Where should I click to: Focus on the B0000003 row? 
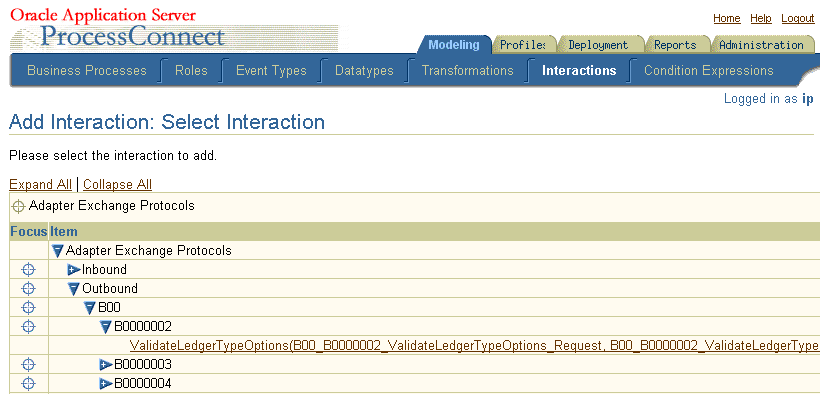pos(29,364)
